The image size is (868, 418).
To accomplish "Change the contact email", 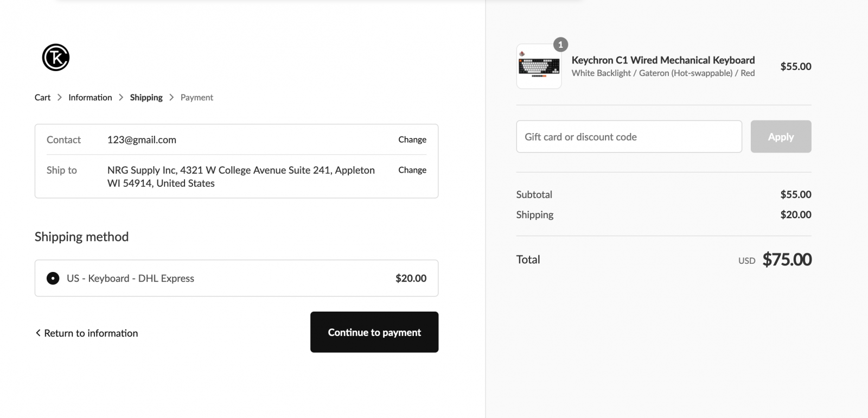I will point(412,140).
